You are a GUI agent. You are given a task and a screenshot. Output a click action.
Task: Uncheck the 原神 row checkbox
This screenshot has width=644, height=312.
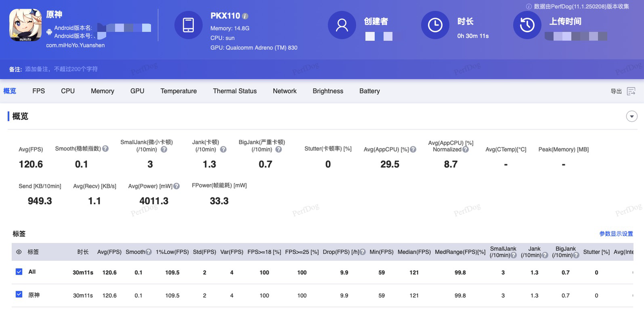[19, 294]
